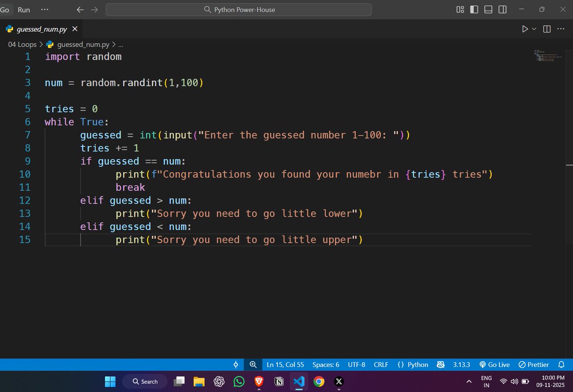The height and width of the screenshot is (392, 573).
Task: Expand the breadcrumb symbol ellipsis
Action: [120, 45]
